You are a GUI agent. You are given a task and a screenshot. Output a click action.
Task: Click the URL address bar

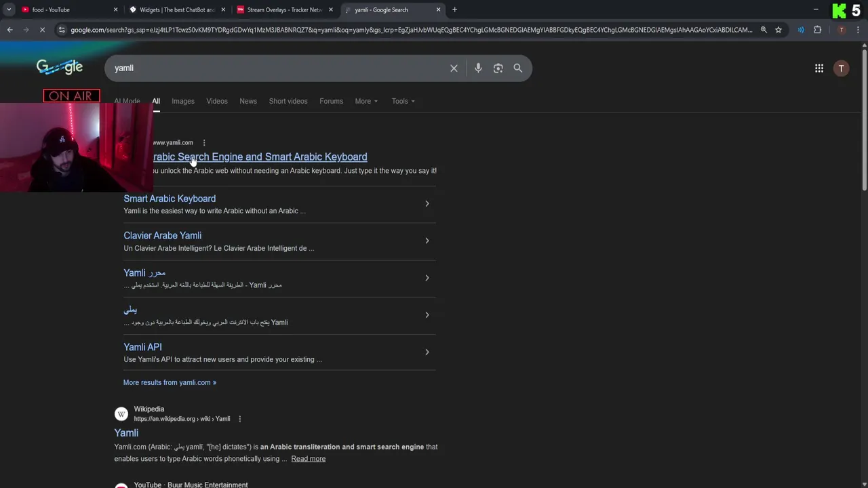pos(411,30)
